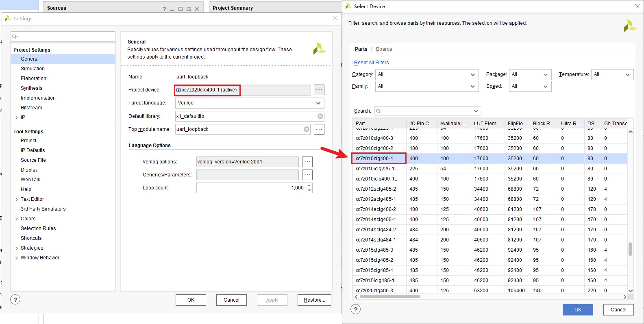The width and height of the screenshot is (644, 324).
Task: Open Shortcuts settings
Action: coord(31,238)
